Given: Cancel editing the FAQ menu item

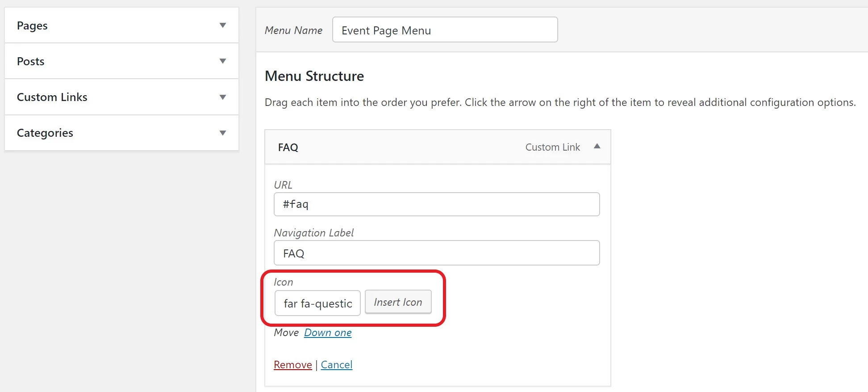Looking at the screenshot, I should click(337, 365).
